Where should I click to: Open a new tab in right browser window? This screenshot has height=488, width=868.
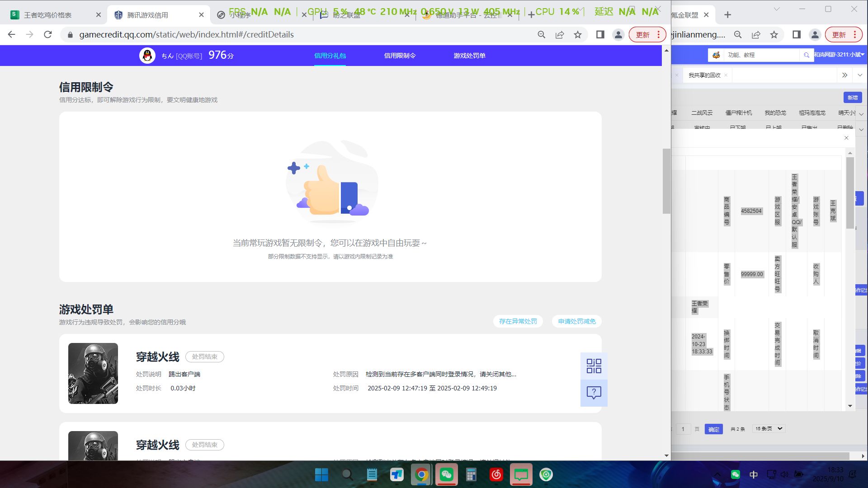point(727,15)
